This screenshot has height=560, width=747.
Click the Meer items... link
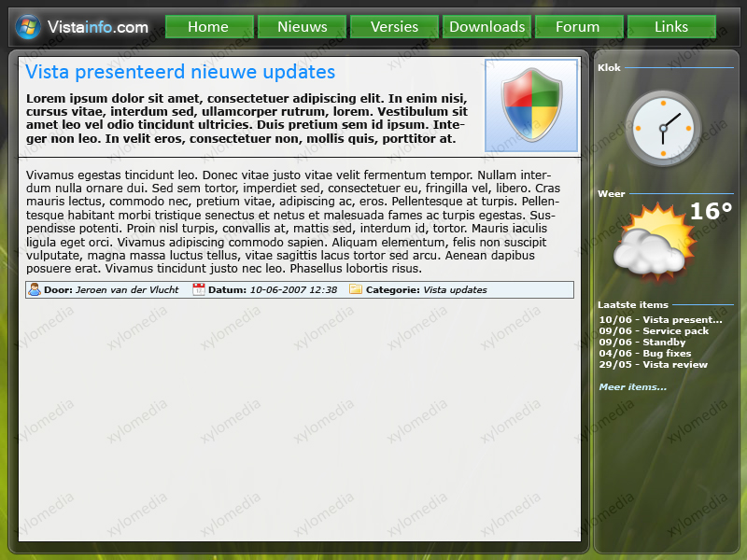click(633, 386)
